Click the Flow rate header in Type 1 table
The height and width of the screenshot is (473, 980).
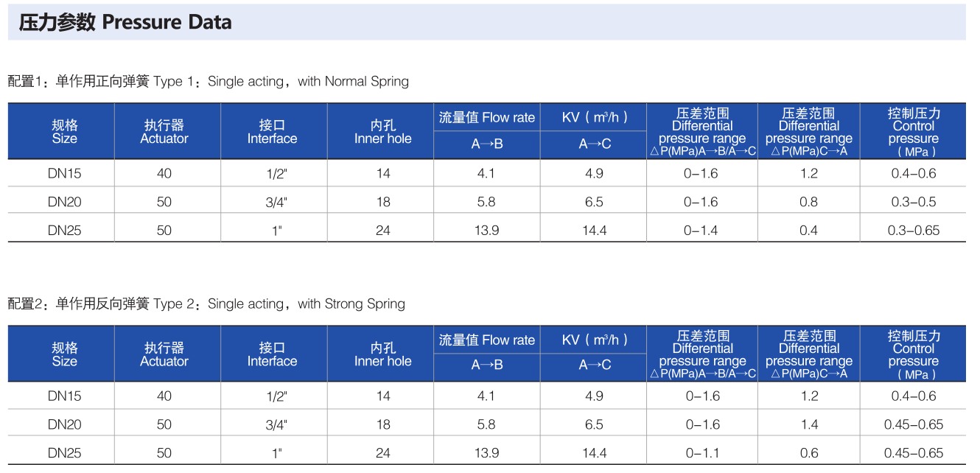click(x=487, y=118)
